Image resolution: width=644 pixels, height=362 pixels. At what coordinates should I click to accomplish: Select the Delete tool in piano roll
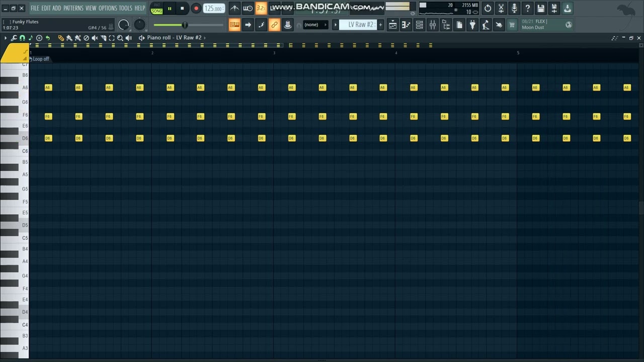86,38
